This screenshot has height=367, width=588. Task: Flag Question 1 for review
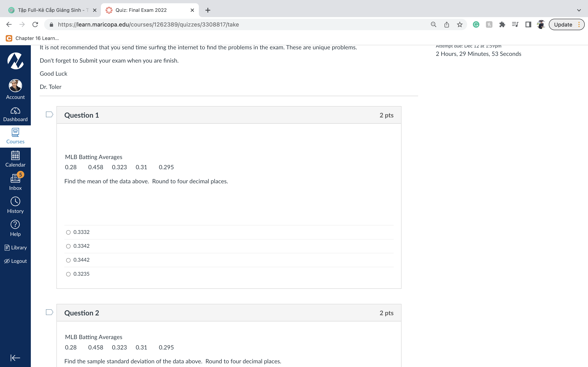49,114
